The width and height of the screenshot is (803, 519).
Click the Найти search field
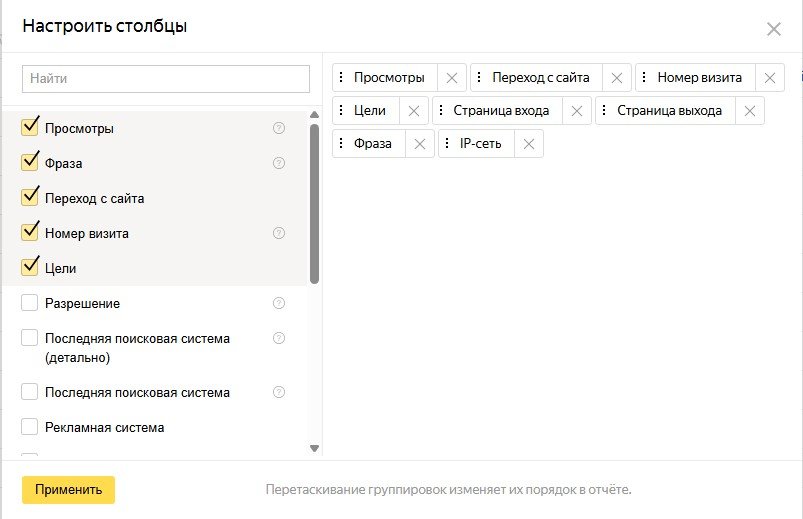tap(166, 78)
